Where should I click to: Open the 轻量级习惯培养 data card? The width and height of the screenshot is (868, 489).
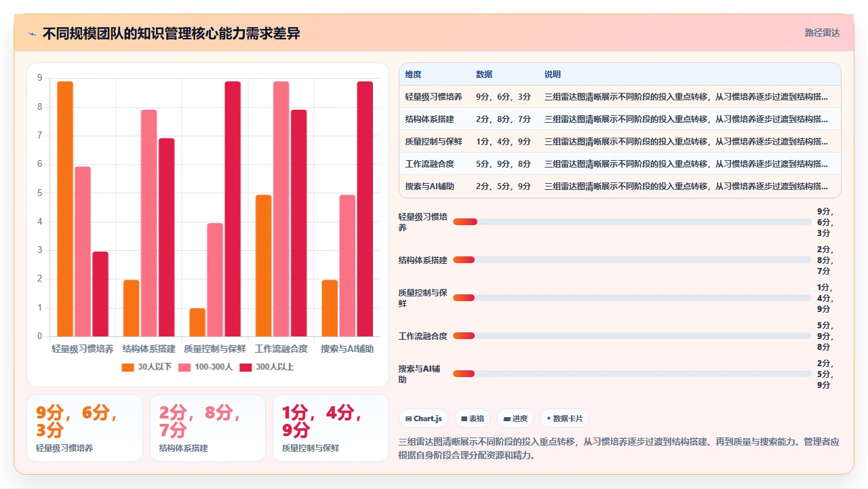pyautogui.click(x=85, y=428)
